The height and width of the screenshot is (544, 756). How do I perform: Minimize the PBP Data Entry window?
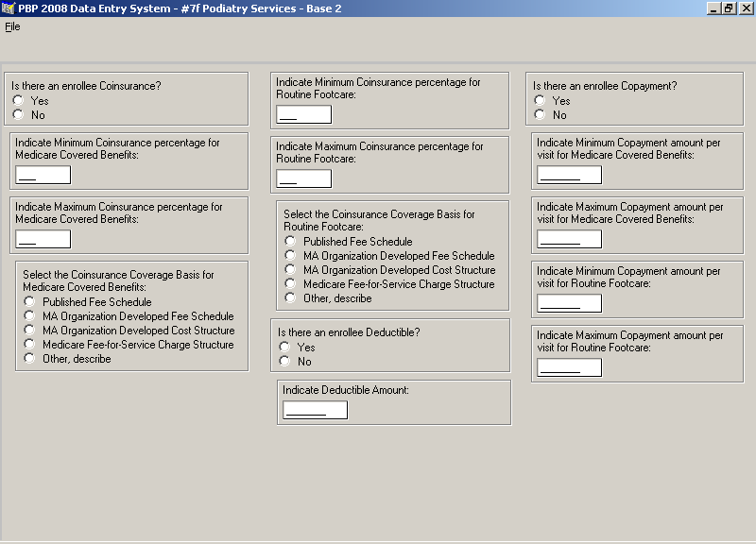coord(714,8)
